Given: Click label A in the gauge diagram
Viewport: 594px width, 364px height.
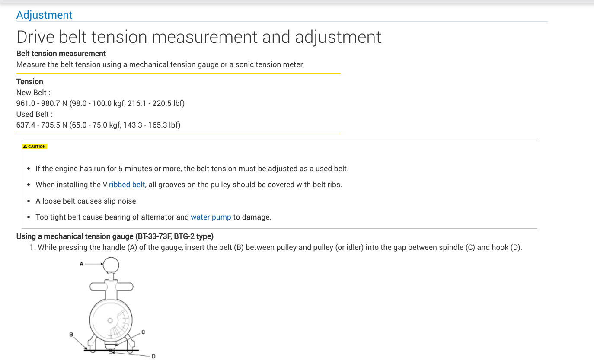Looking at the screenshot, I should coord(81,263).
